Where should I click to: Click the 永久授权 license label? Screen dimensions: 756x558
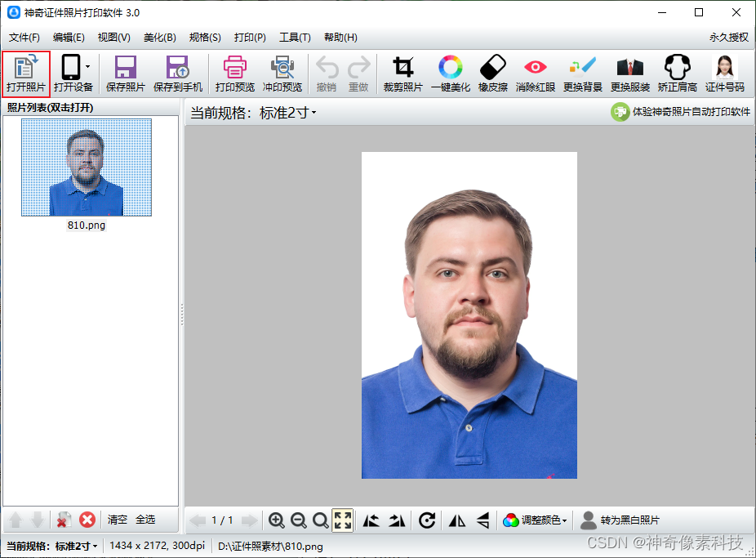point(728,37)
